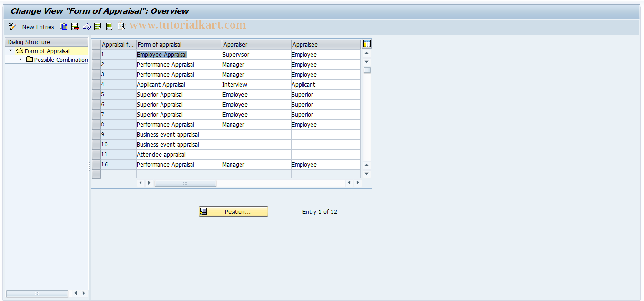The height and width of the screenshot is (301, 644).
Task: Select row 1 with row selector
Action: (96, 54)
